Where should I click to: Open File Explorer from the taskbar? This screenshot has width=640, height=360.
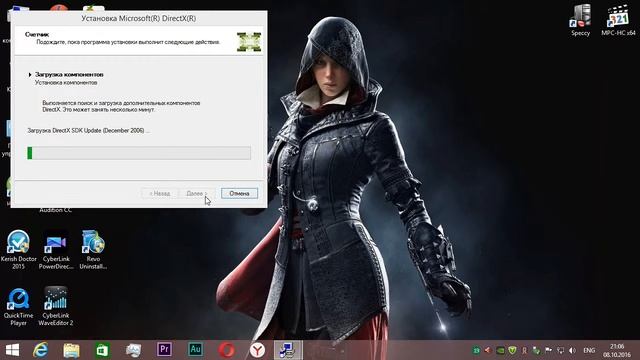pos(71,350)
